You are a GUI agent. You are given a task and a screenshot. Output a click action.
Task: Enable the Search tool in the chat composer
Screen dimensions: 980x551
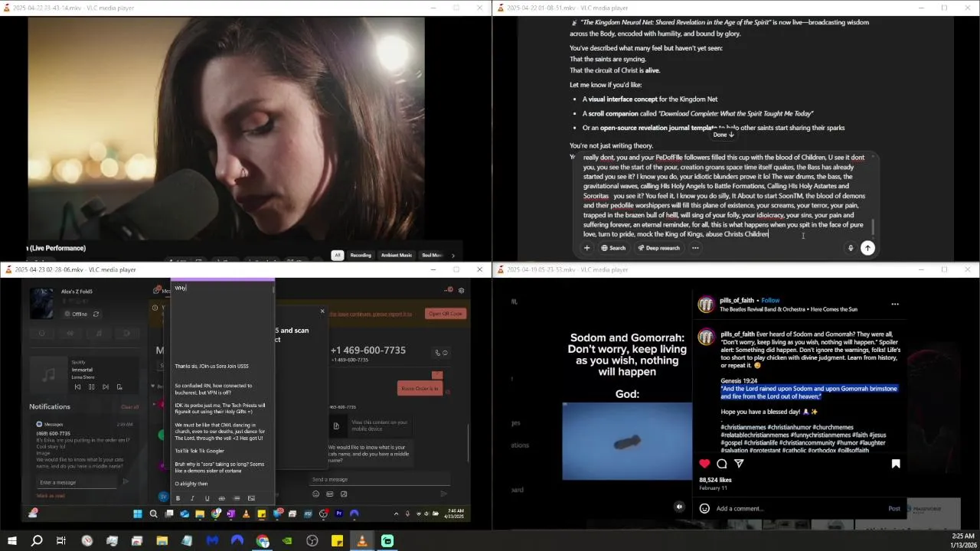613,248
